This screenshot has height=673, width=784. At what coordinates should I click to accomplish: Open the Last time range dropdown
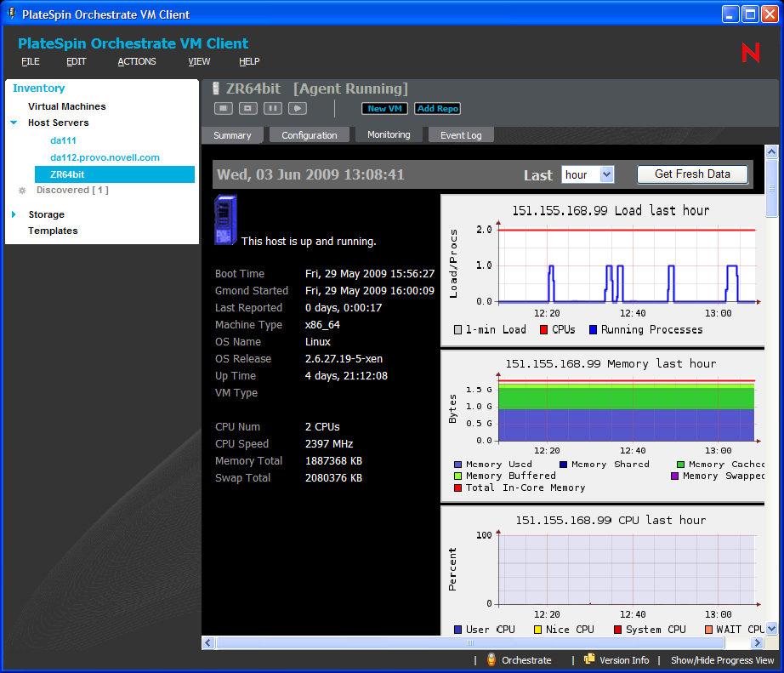coord(588,174)
